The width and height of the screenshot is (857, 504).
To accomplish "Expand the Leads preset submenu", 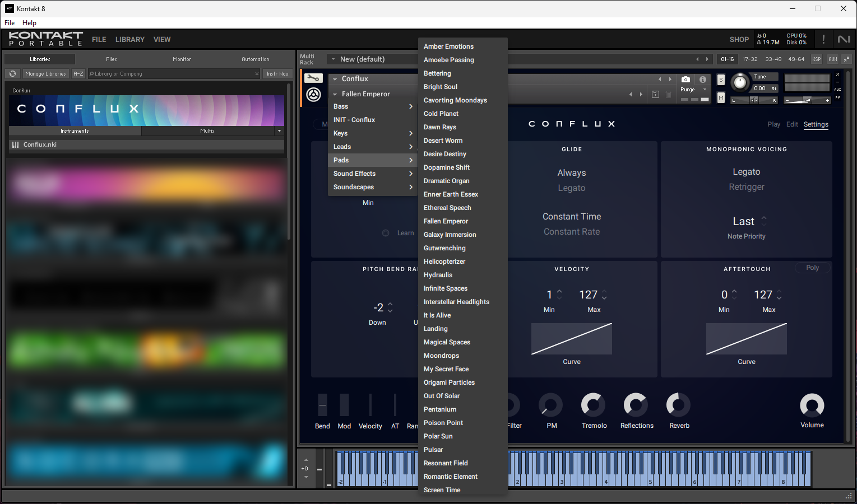I will [373, 147].
